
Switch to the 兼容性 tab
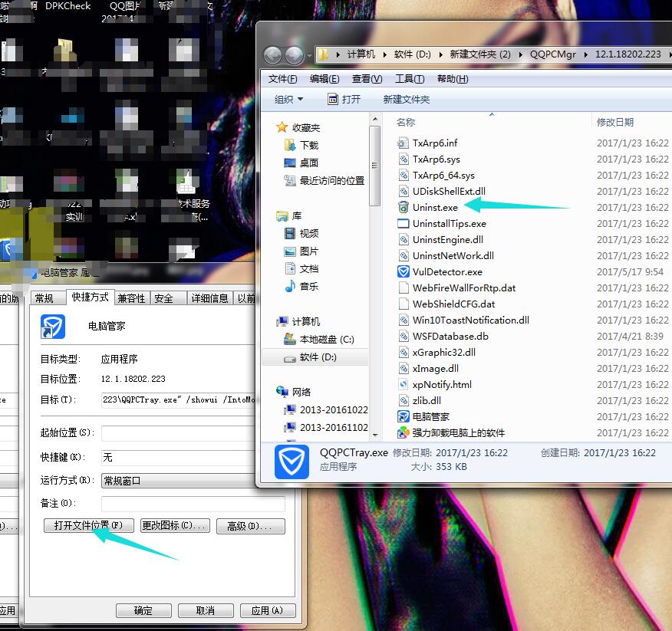coord(132,298)
